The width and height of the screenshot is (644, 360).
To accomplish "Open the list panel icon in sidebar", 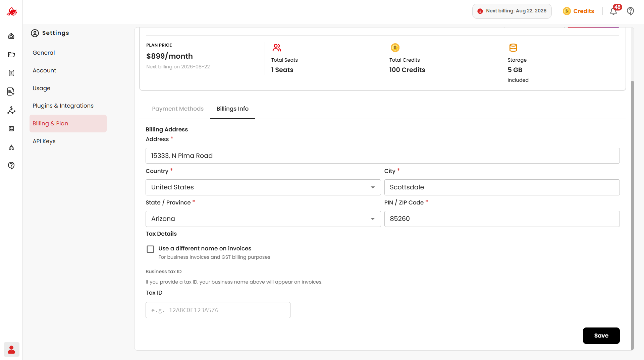I will (11, 129).
